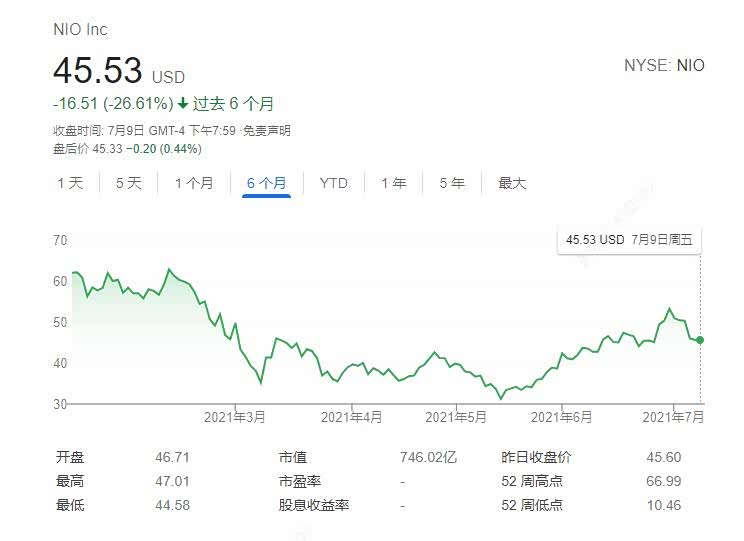Click the NIO Inc company title

point(81,29)
